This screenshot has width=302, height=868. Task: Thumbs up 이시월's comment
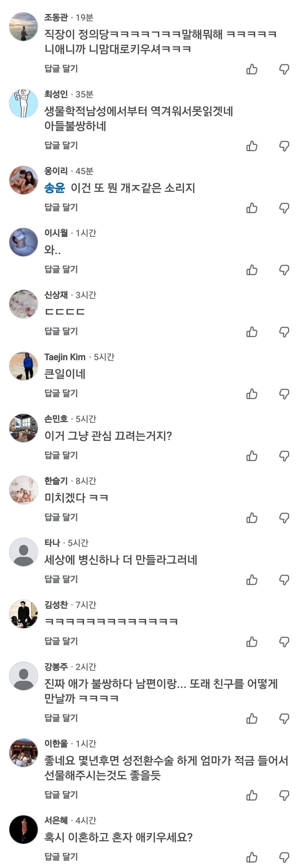[252, 270]
